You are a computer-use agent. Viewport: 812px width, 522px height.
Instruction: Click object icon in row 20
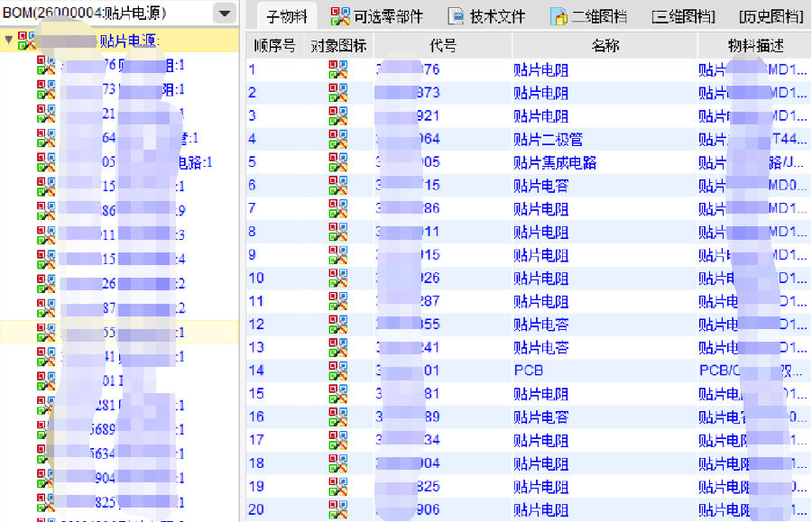tap(337, 509)
